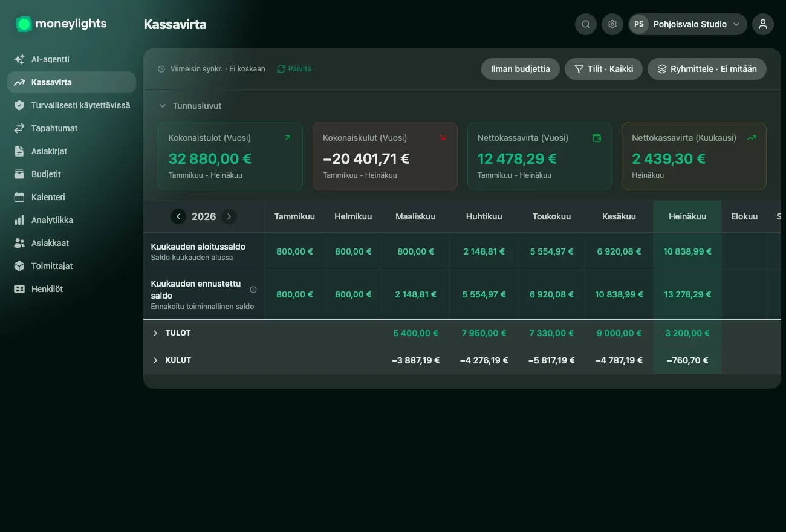Click the Nettokassavirta (Kuukausi) trend icon
The width and height of the screenshot is (786, 532).
point(752,138)
